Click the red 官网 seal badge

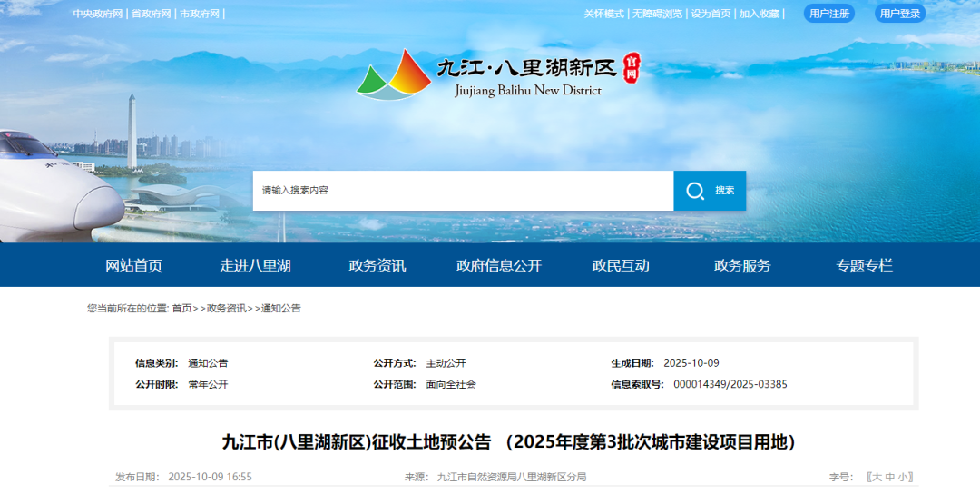(x=632, y=68)
